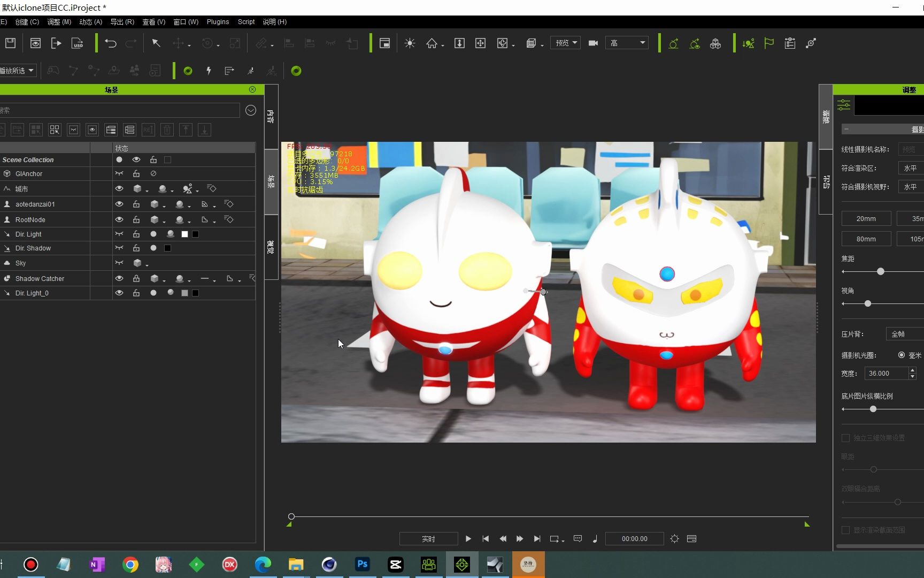The image size is (924, 578).
Task: Open the 导出 (R) menu
Action: [x=122, y=22]
